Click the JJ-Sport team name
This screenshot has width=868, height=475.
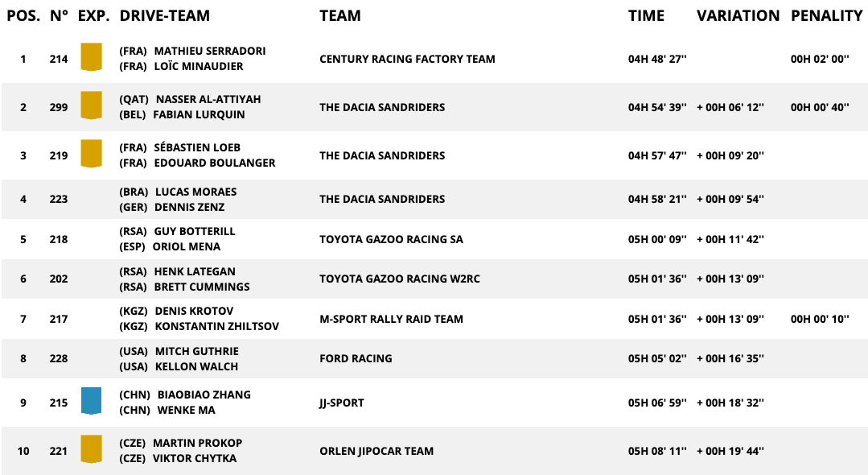pyautogui.click(x=347, y=403)
